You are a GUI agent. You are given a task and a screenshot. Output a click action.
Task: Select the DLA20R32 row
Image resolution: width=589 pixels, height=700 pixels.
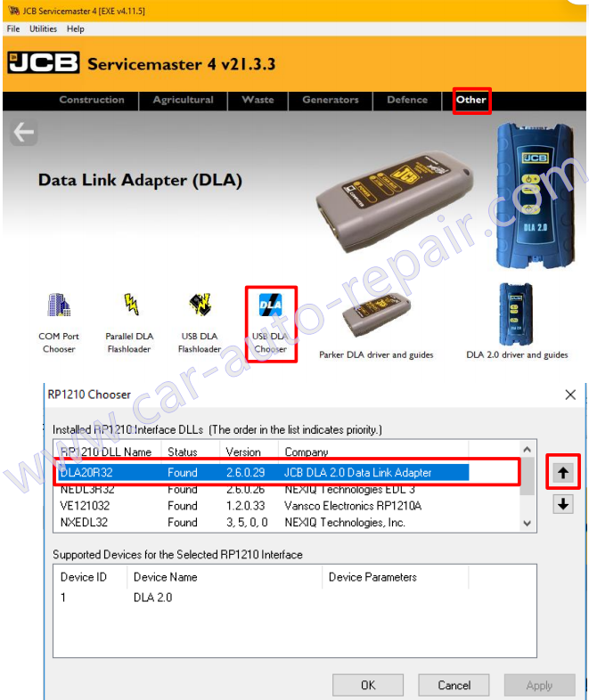pyautogui.click(x=264, y=472)
